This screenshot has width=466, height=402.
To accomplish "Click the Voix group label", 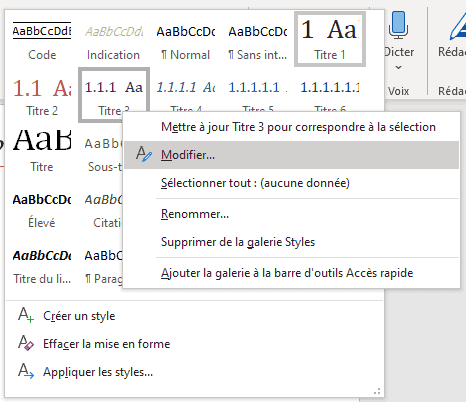I will pyautogui.click(x=398, y=91).
